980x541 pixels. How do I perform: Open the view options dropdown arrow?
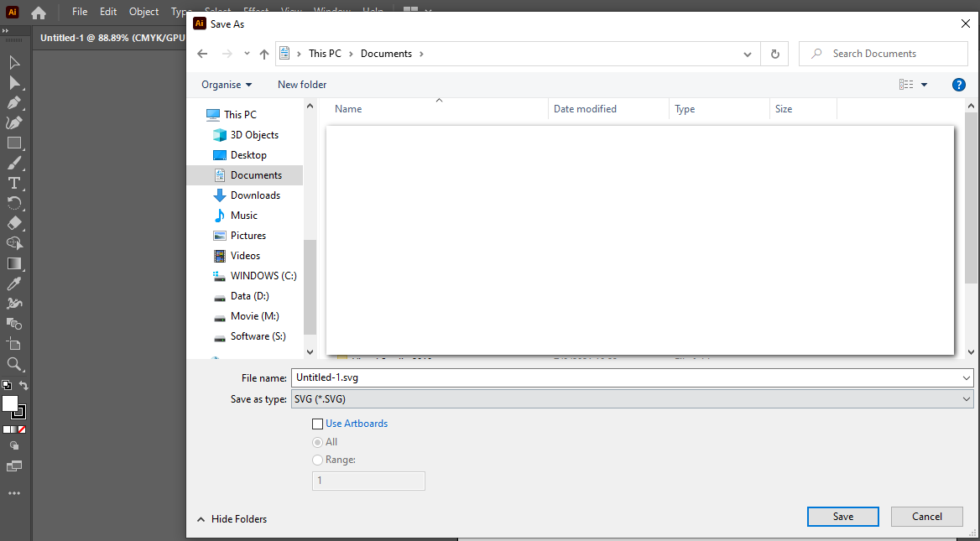(925, 85)
